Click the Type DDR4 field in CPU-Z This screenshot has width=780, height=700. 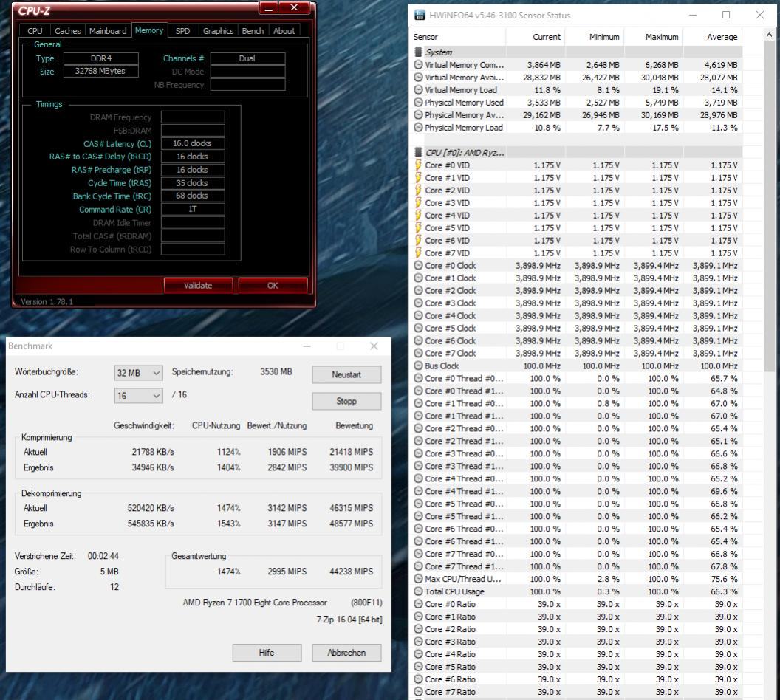(100, 58)
